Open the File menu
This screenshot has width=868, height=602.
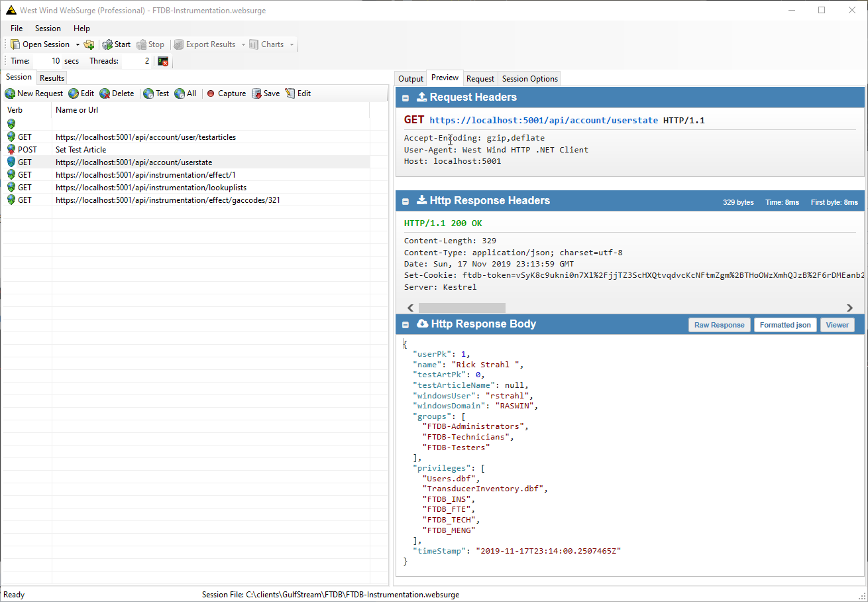point(17,29)
